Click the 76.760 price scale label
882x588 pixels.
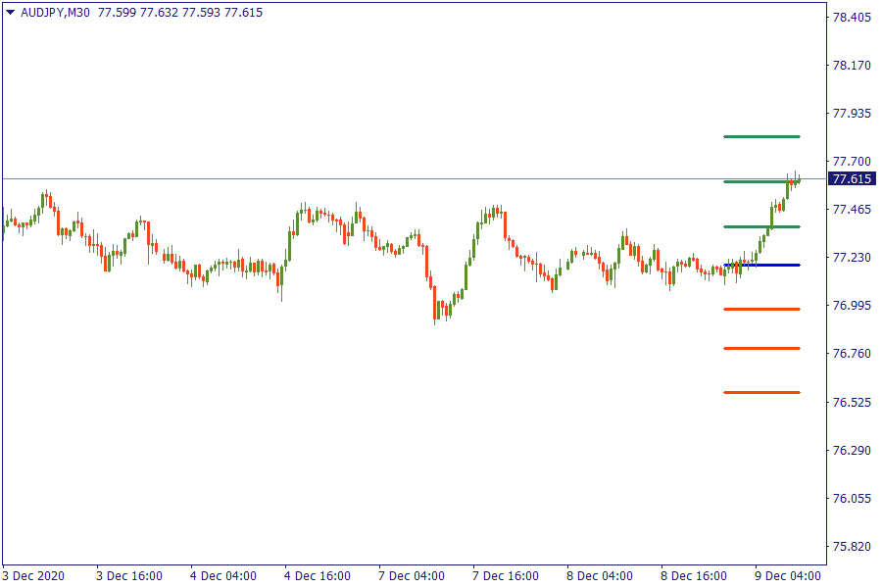pos(851,353)
